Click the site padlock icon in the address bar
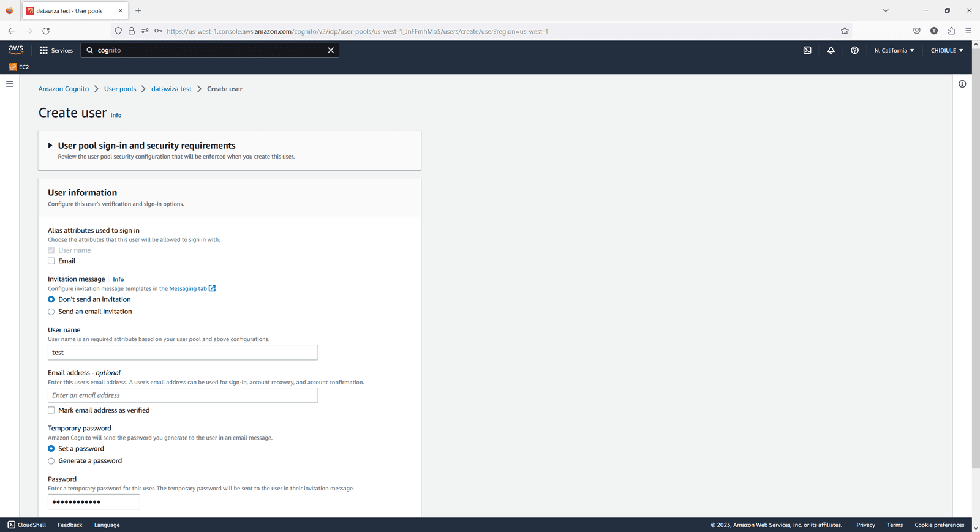This screenshot has height=532, width=980. click(x=132, y=31)
